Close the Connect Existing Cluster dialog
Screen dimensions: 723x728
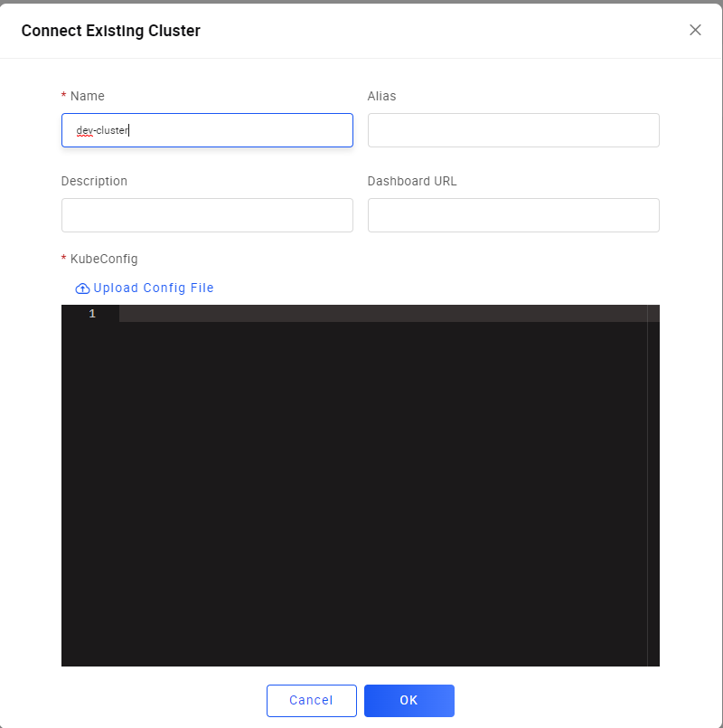[x=695, y=30]
